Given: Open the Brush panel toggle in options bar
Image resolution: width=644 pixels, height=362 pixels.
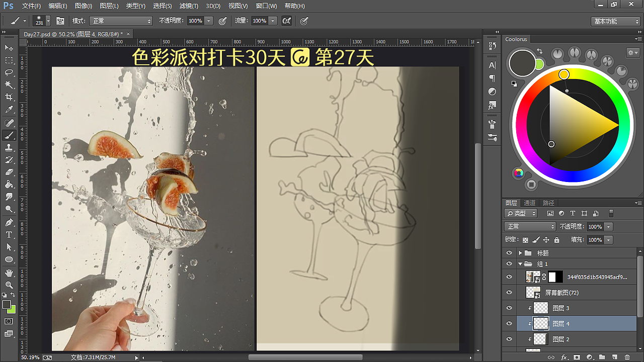Looking at the screenshot, I should click(60, 21).
